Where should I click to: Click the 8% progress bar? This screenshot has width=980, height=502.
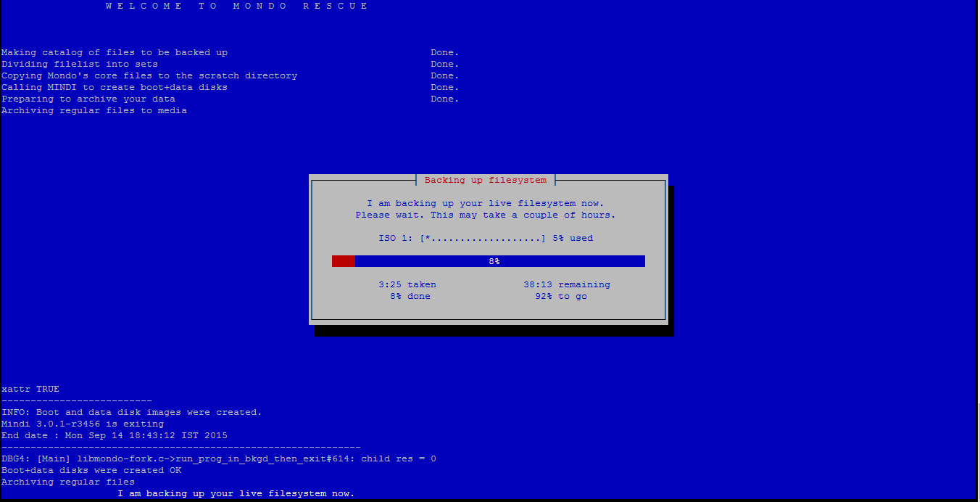[489, 261]
